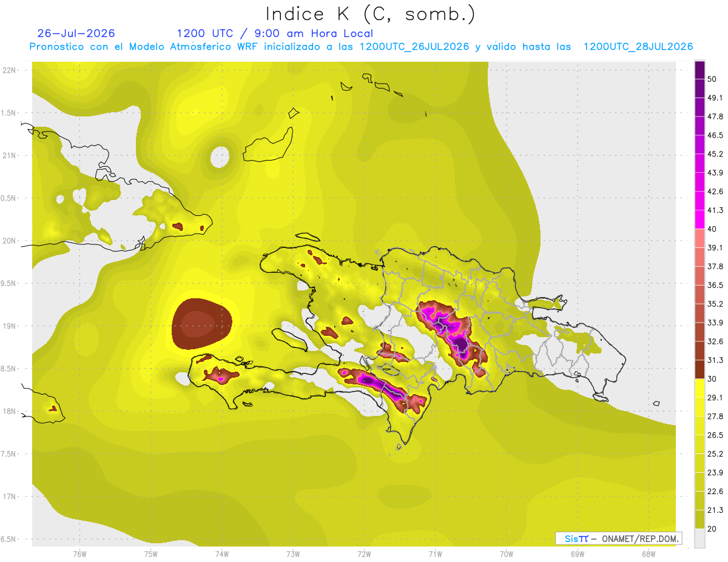The height and width of the screenshot is (562, 728).
Task: Click the "70W" longitude label
Action: coord(506,554)
